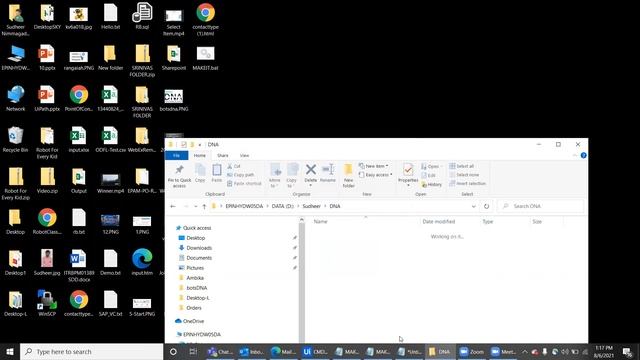Click the Search DNA field
Screen dimensions: 640x360
[x=541, y=206]
